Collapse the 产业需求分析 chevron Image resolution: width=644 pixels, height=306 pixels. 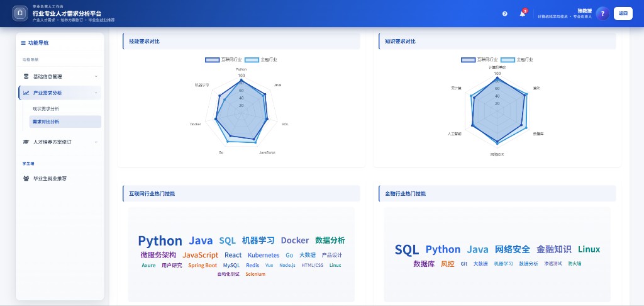pyautogui.click(x=96, y=93)
